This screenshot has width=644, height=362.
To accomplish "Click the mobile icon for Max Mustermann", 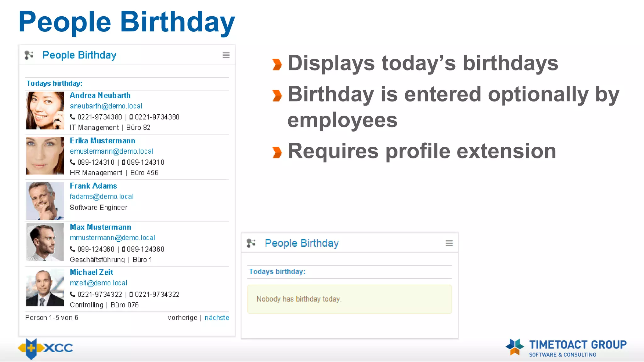I will click(x=124, y=250).
